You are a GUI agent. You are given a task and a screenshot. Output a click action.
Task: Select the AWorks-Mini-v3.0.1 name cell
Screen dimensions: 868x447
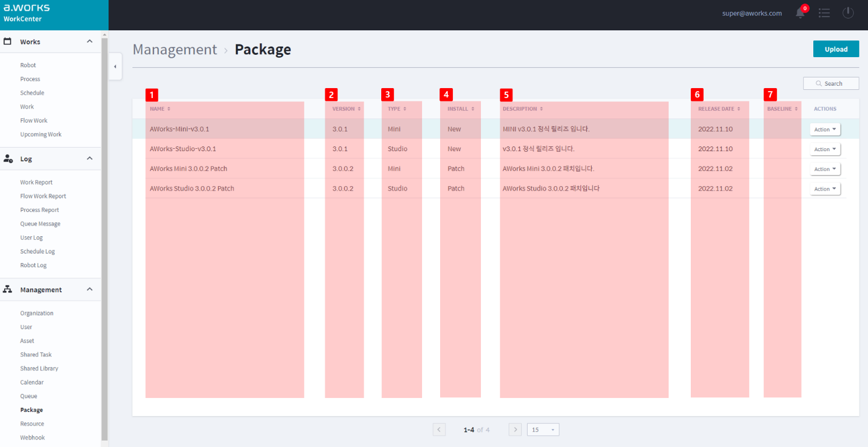180,129
